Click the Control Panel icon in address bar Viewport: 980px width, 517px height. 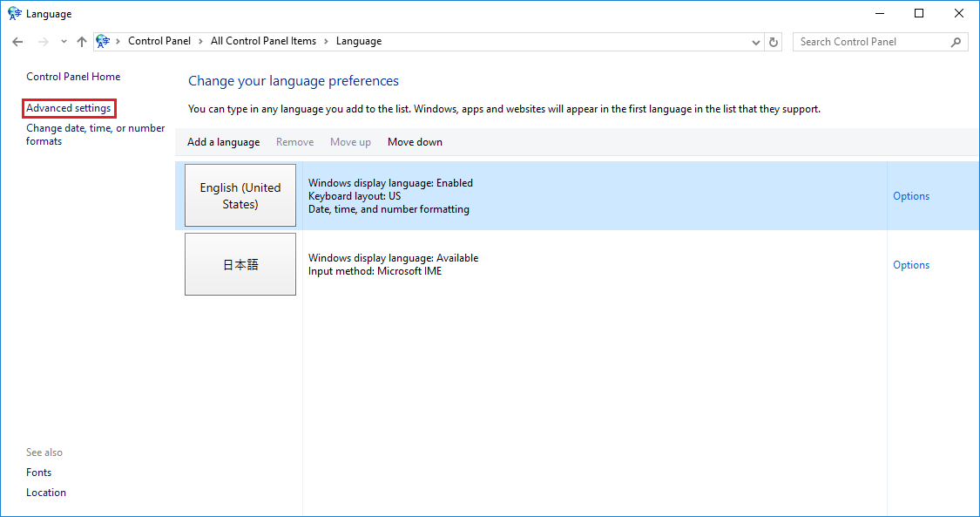(x=104, y=41)
